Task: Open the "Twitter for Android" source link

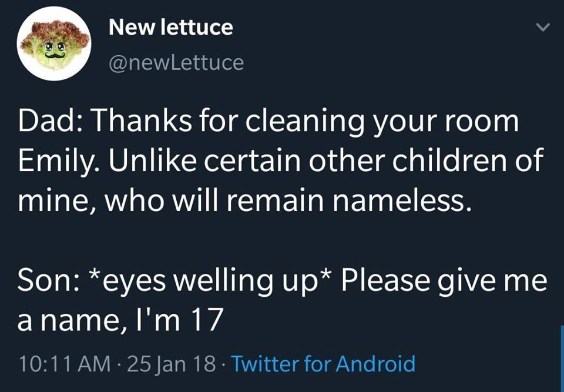Action: pos(324,364)
